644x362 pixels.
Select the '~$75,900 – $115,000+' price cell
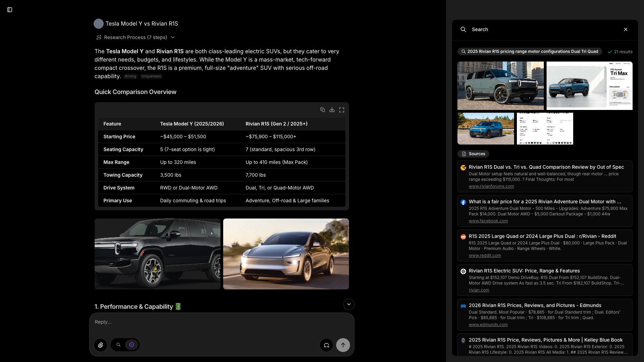point(271,137)
